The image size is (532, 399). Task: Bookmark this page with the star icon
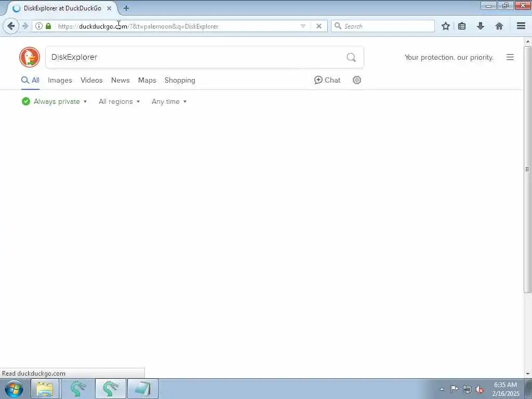pos(446,26)
